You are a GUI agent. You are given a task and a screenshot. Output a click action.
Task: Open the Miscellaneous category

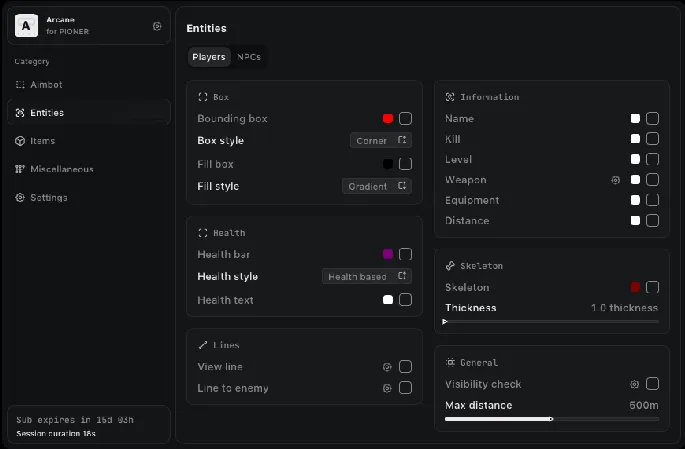pos(61,169)
